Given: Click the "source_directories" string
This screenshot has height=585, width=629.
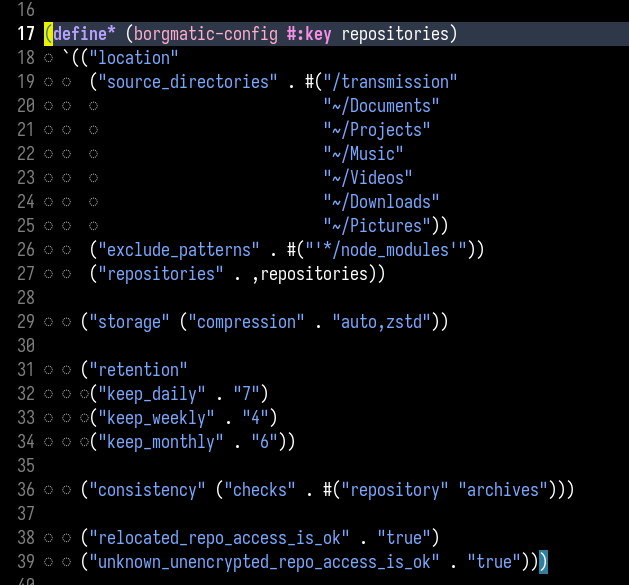Looking at the screenshot, I should pos(182,82).
